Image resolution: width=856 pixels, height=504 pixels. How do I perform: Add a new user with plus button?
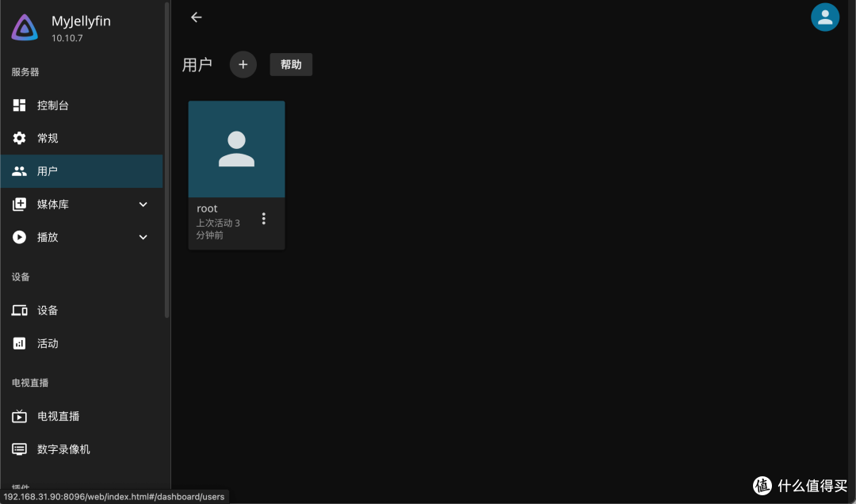tap(243, 64)
